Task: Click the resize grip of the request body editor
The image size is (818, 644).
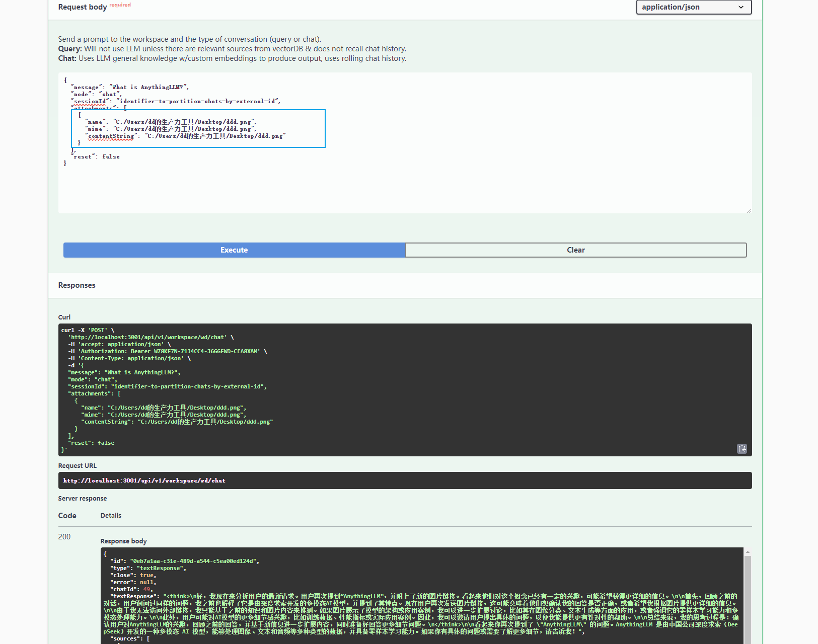Action: coord(749,211)
